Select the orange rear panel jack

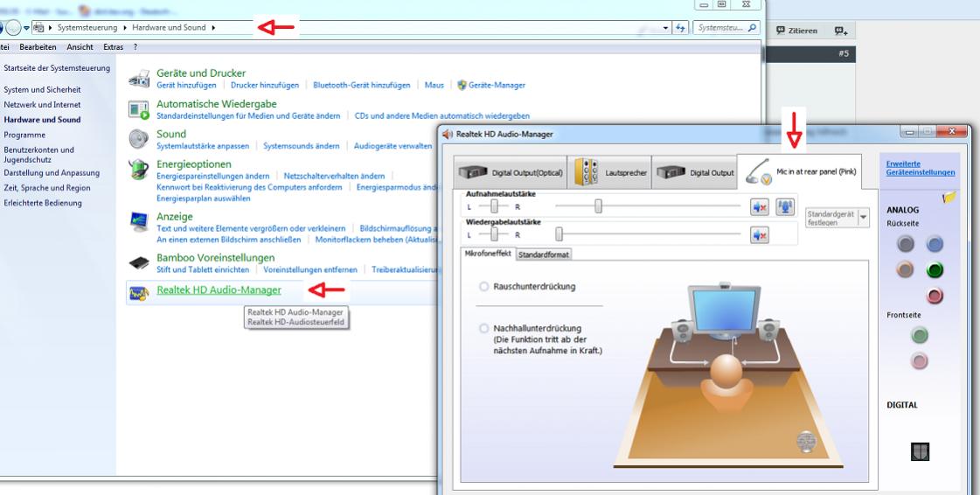pos(905,269)
